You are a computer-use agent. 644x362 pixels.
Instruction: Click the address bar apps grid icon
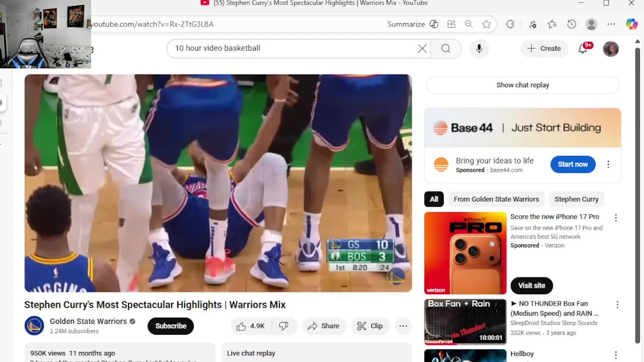point(451,24)
